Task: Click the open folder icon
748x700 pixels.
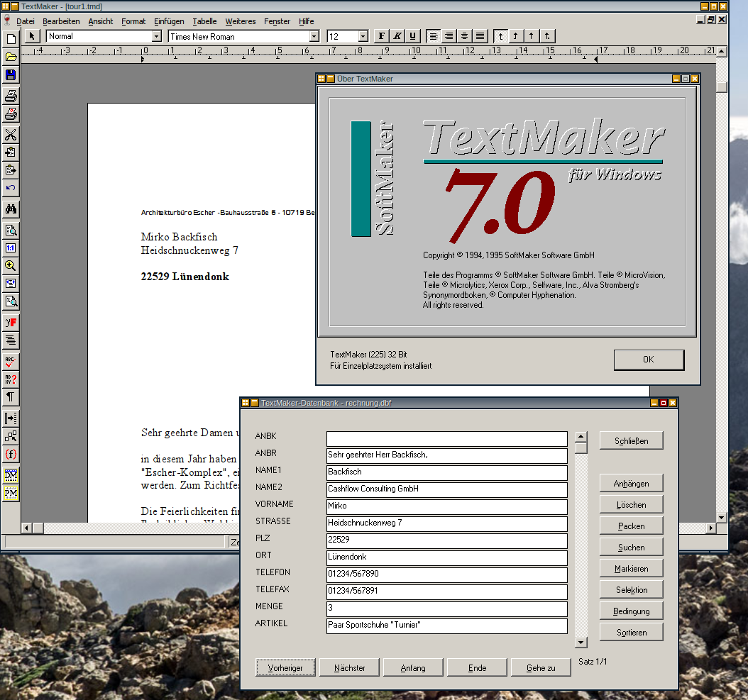Action: pos(11,57)
